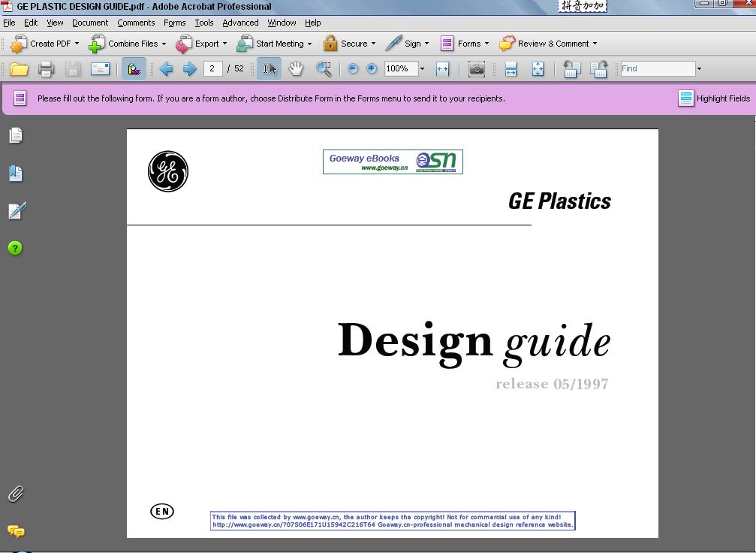Open the Bookmarks panel in sidebar
Viewport: 756px width, 553px height.
[x=16, y=174]
